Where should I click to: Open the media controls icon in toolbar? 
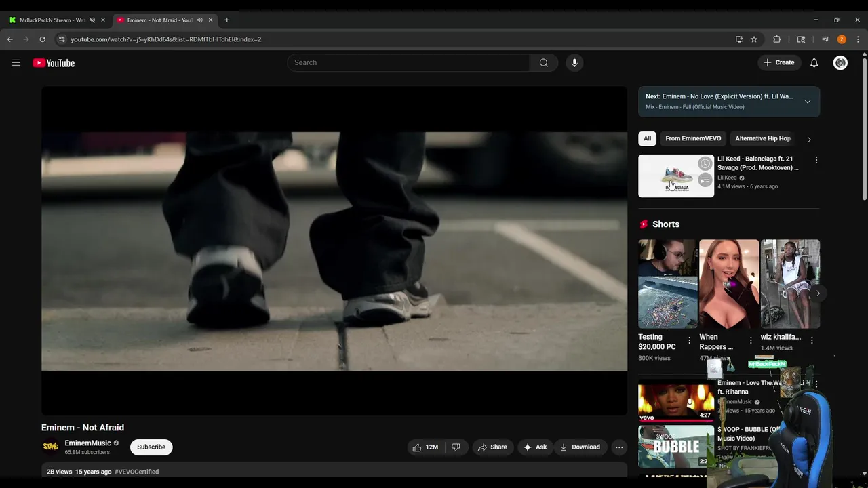825,39
